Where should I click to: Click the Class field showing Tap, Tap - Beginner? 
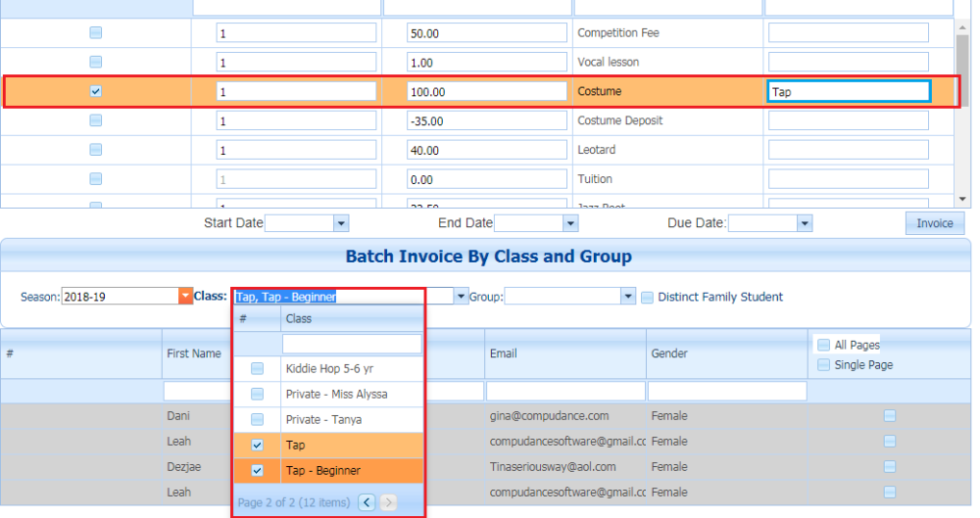[343, 296]
